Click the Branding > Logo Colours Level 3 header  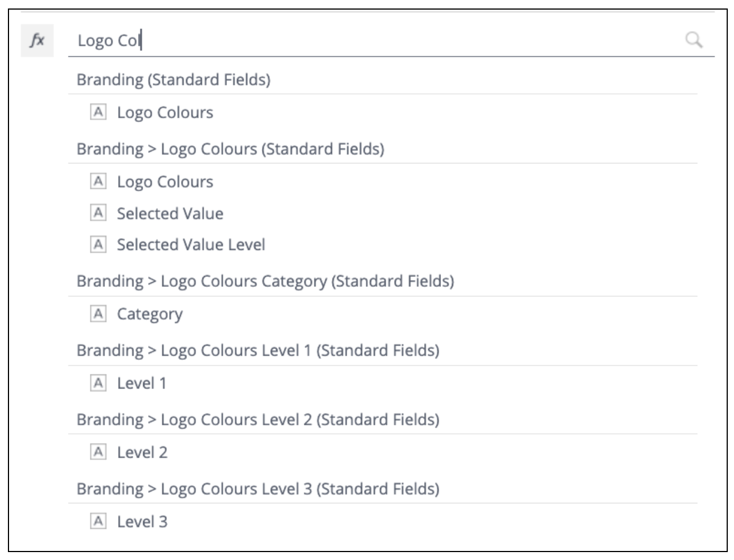click(258, 489)
